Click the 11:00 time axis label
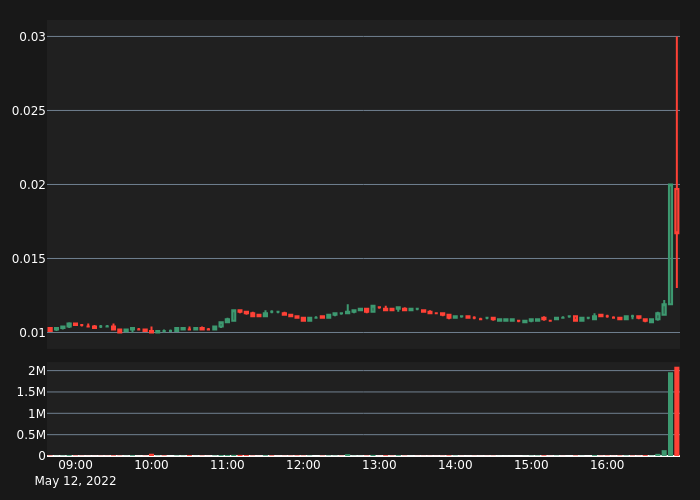Screen dimensions: 700x500 227,465
